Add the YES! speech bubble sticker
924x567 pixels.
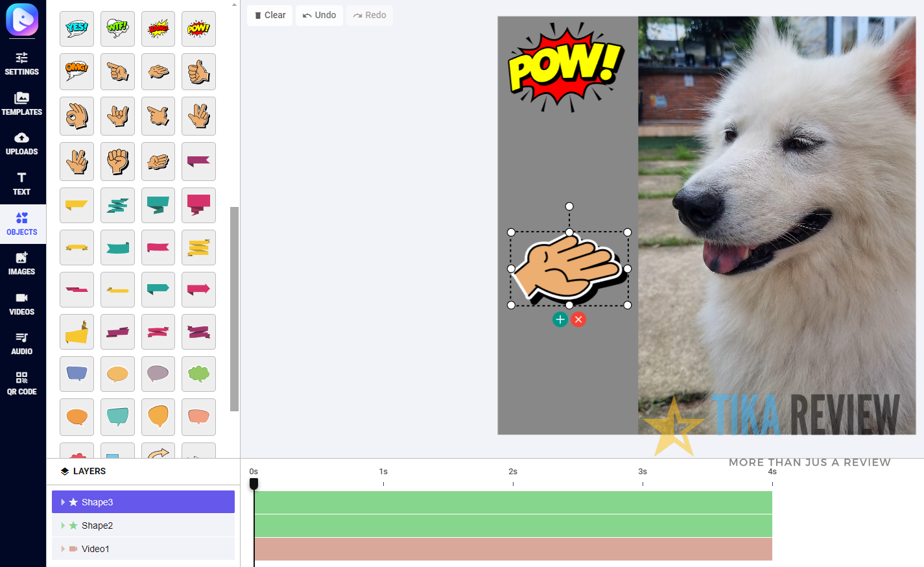tap(77, 29)
